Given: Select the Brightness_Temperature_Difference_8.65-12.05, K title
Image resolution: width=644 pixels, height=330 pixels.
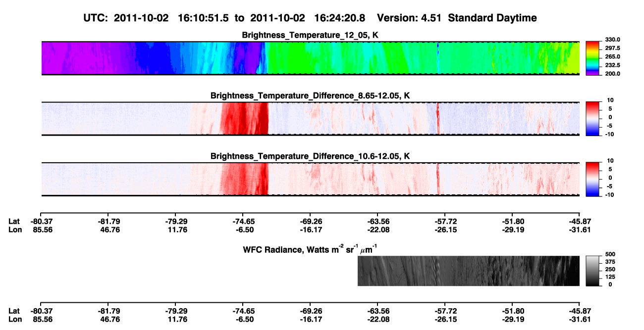Looking at the screenshot, I should (311, 95).
